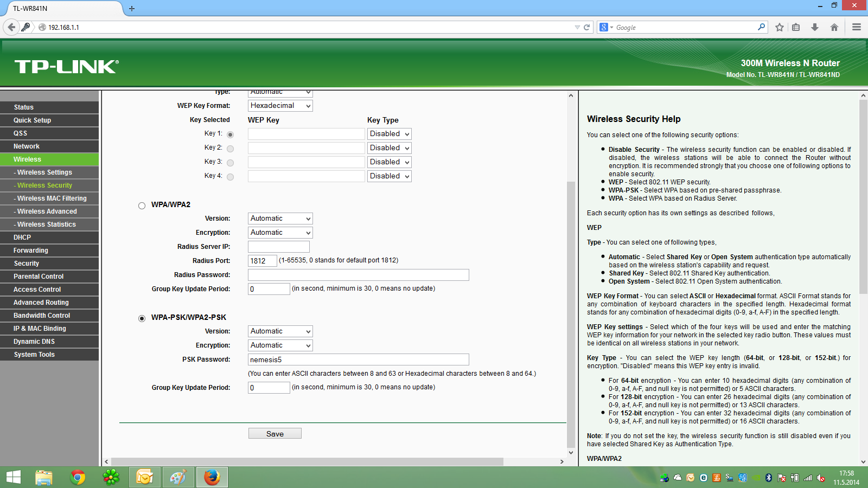The image size is (868, 488).
Task: Open the Firefox hamburger menu
Action: [x=857, y=27]
